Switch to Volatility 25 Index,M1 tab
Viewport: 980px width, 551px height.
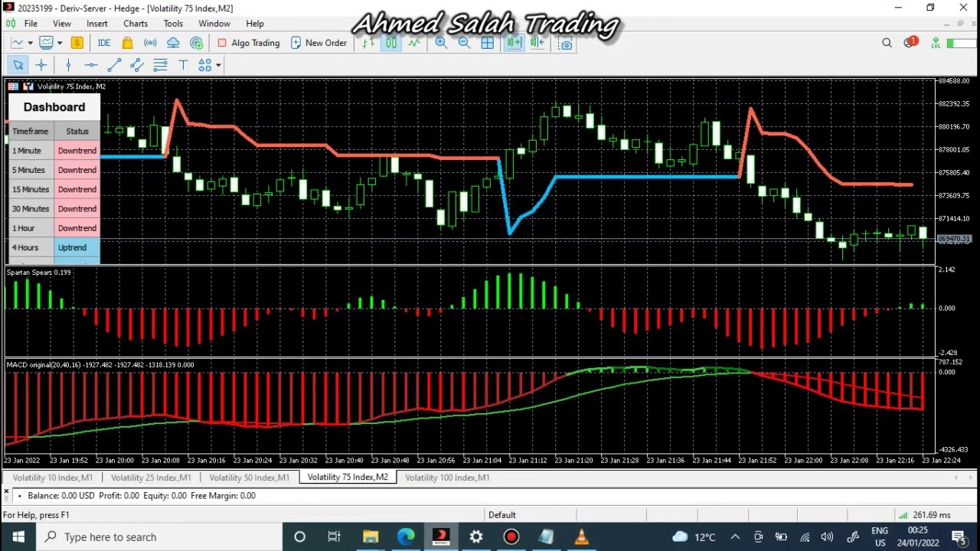click(151, 478)
